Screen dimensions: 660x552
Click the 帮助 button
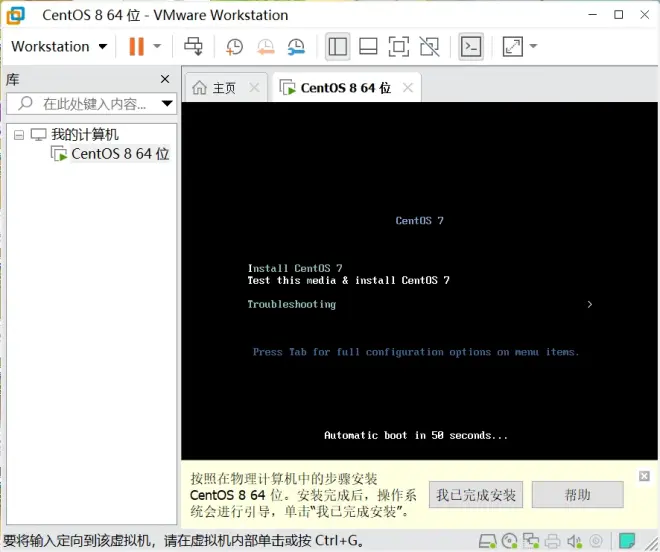(x=578, y=495)
